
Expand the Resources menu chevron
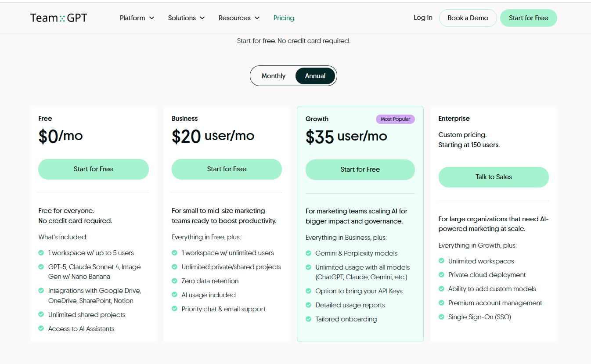click(x=257, y=18)
